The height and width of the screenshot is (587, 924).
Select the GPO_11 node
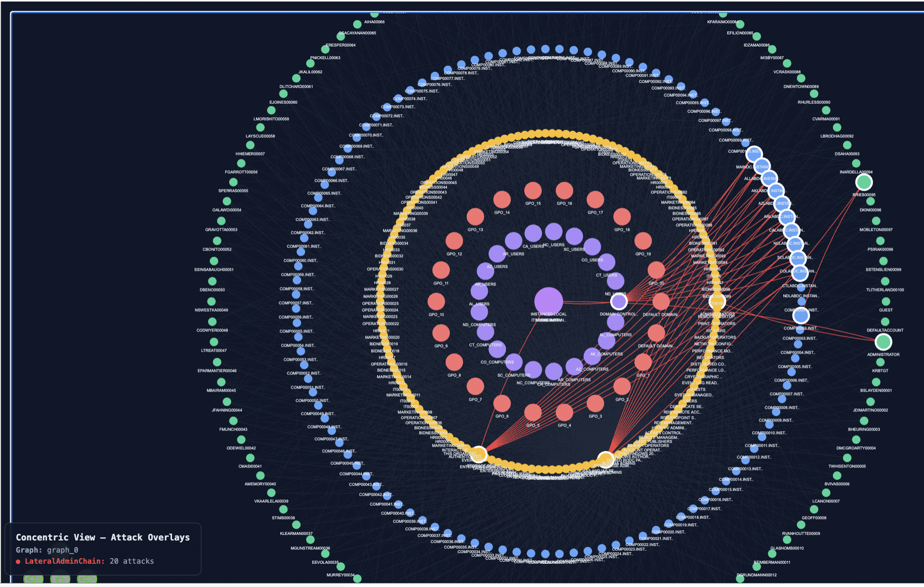[441, 271]
